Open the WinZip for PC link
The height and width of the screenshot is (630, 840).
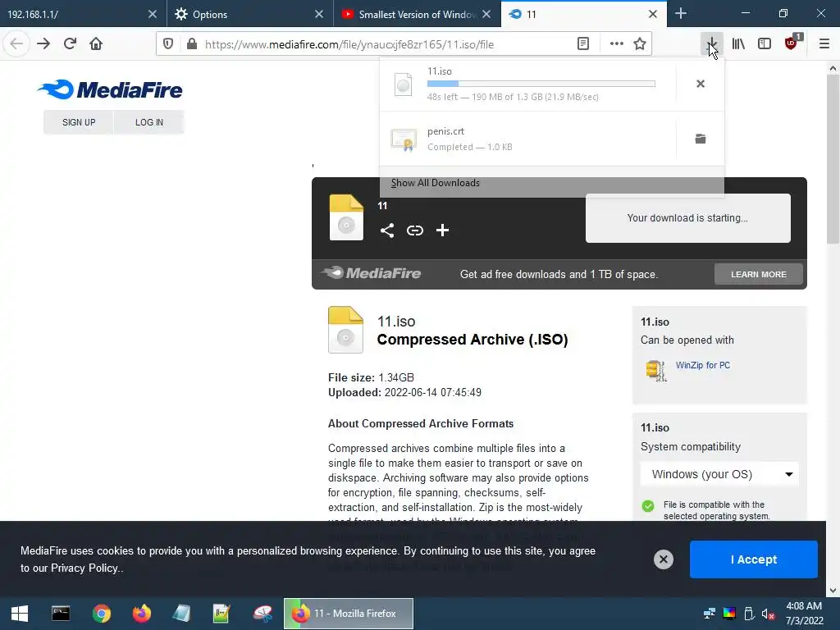click(x=703, y=365)
